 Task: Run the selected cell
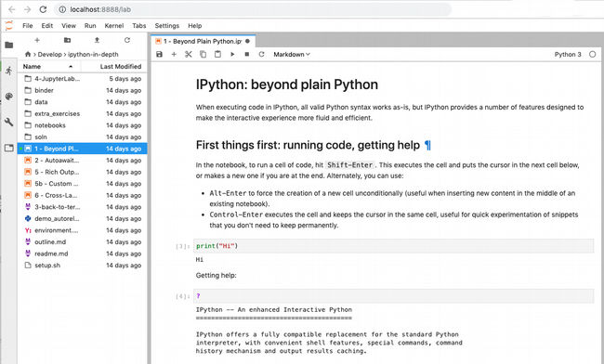tap(232, 54)
